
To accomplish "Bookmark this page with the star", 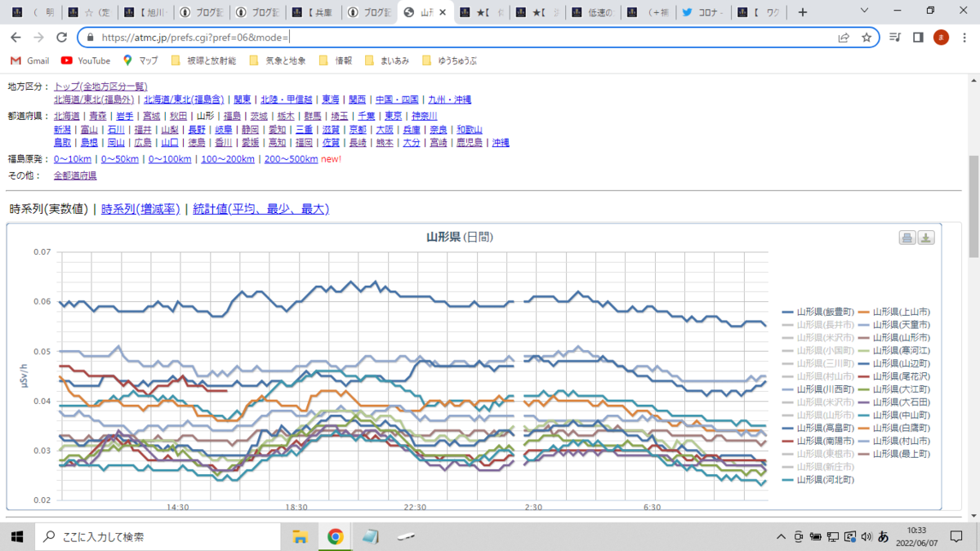I will tap(866, 38).
